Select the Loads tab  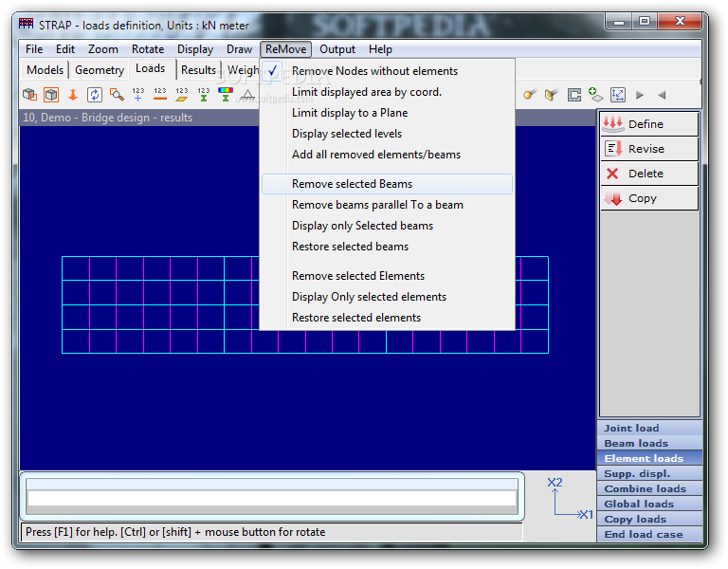tap(151, 68)
